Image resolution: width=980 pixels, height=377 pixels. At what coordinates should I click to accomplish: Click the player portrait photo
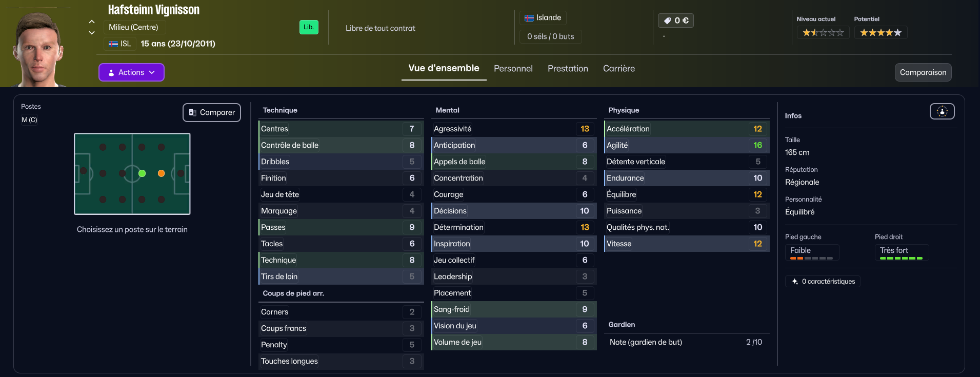coord(38,49)
